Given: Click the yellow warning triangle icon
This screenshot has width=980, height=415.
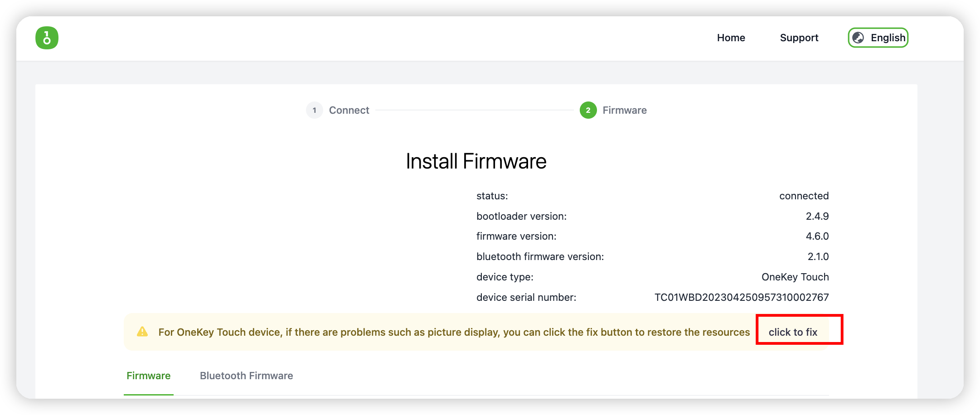Looking at the screenshot, I should (x=142, y=332).
